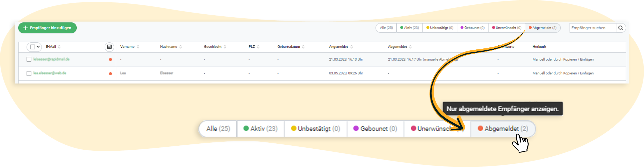Viewport: 644px width, 167px height.
Task: Expand the bulk selection dropdown arrow
Action: coord(38,47)
